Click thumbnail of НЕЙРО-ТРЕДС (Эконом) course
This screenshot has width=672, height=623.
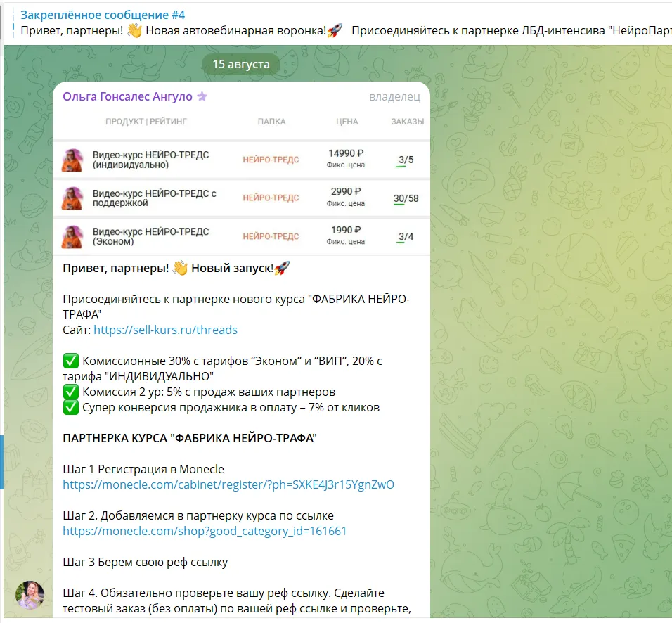click(x=72, y=237)
